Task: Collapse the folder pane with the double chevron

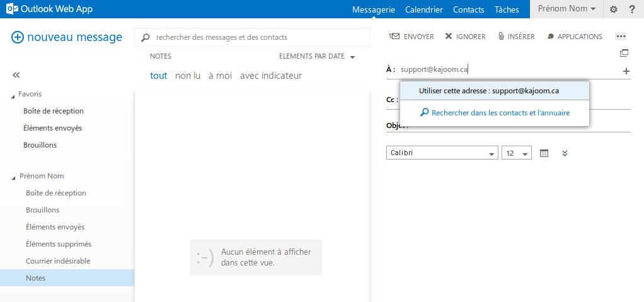Action: tap(16, 75)
